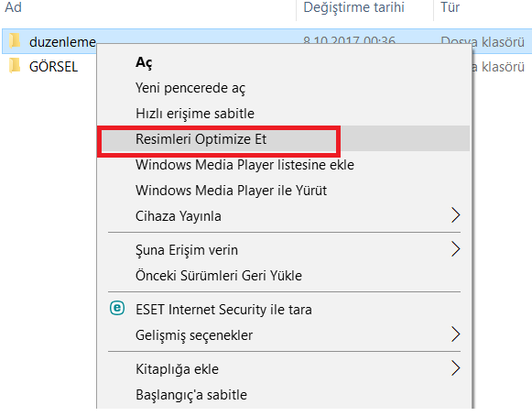Image resolution: width=532 pixels, height=416 pixels.
Task: Click the duzenleme folder icon
Action: pos(15,41)
